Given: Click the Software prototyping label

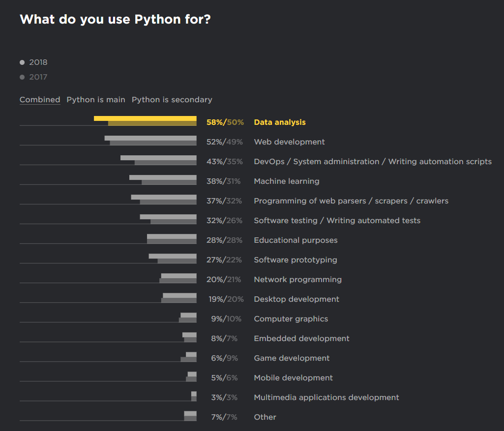Looking at the screenshot, I should 295,260.
